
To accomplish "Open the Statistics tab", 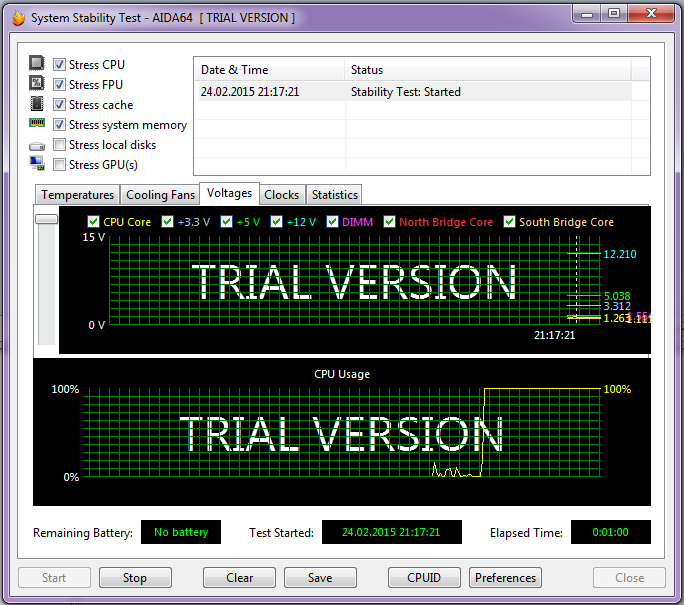I will [x=334, y=195].
